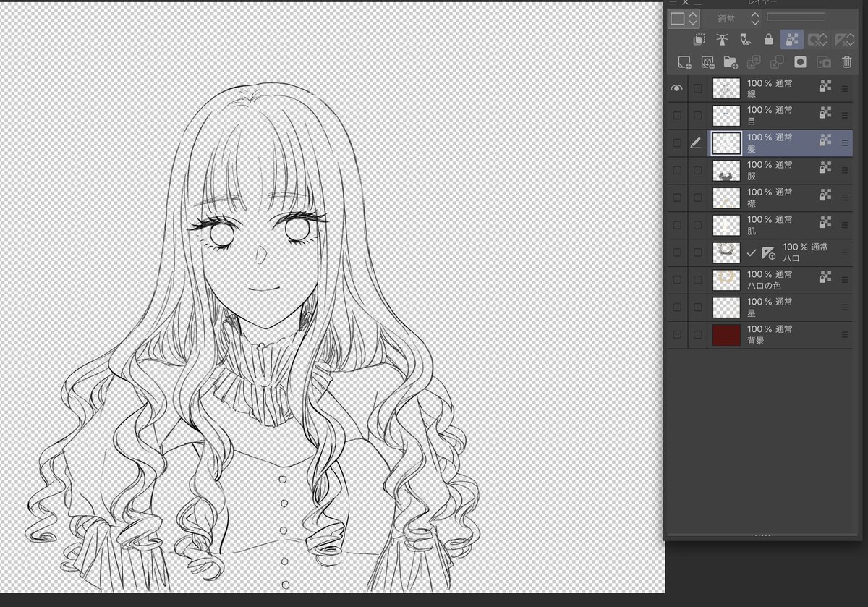Click grip handle of 線 layer
This screenshot has height=607, width=868.
pos(844,88)
